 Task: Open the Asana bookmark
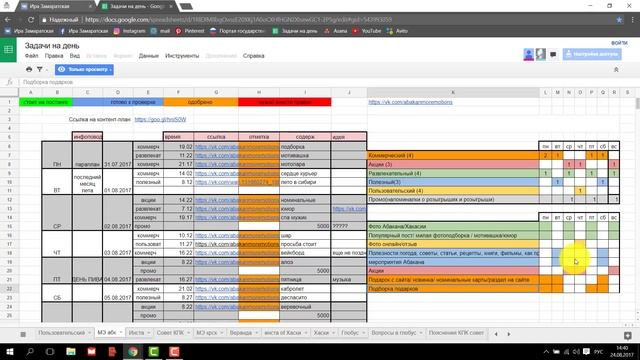click(336, 31)
